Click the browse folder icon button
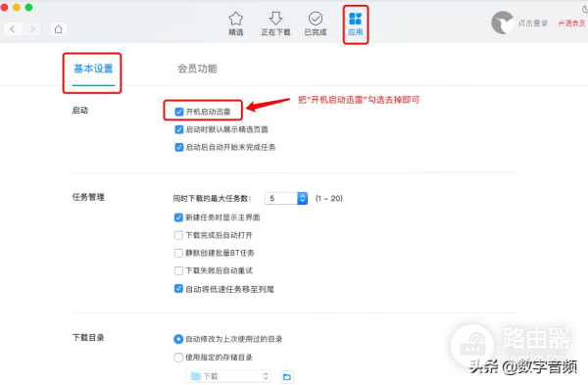Viewport: 588px width, 385px height. (287, 377)
